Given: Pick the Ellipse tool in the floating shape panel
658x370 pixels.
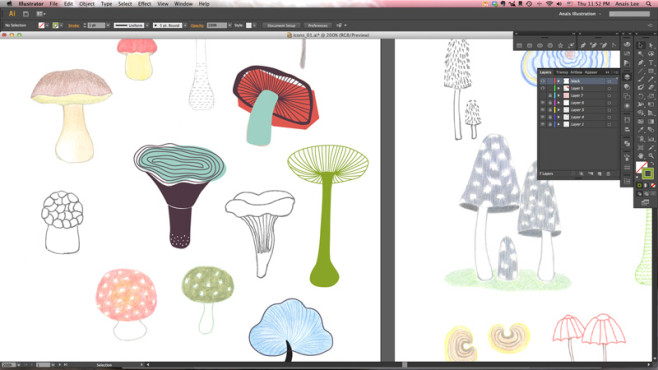Looking at the screenshot, I should coord(540,45).
